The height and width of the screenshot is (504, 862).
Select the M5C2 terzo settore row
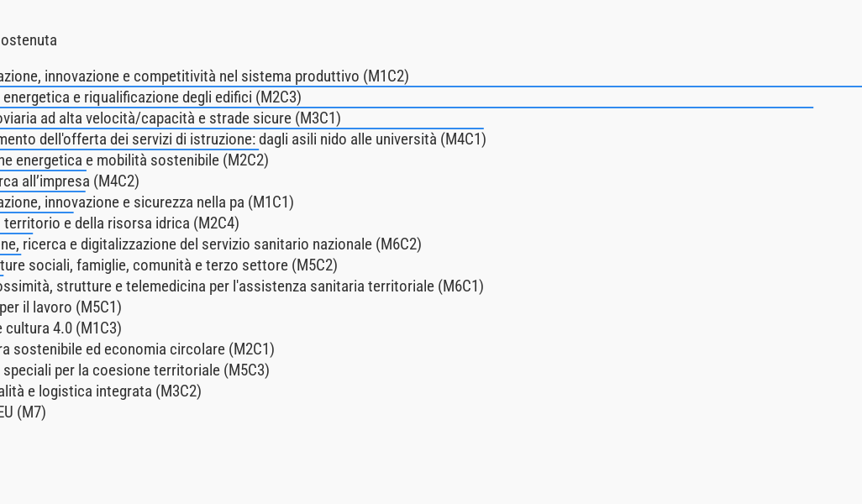point(169,265)
